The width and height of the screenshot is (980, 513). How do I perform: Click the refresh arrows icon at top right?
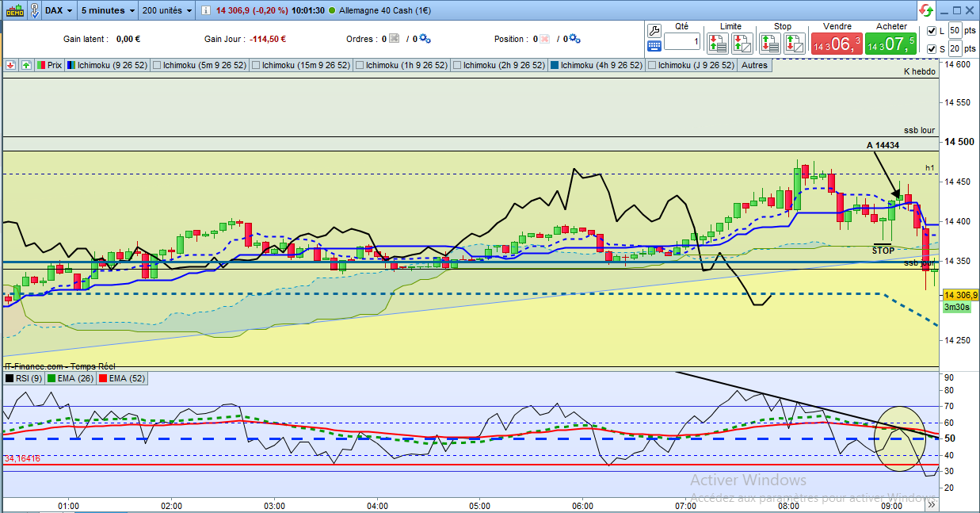pyautogui.click(x=926, y=10)
